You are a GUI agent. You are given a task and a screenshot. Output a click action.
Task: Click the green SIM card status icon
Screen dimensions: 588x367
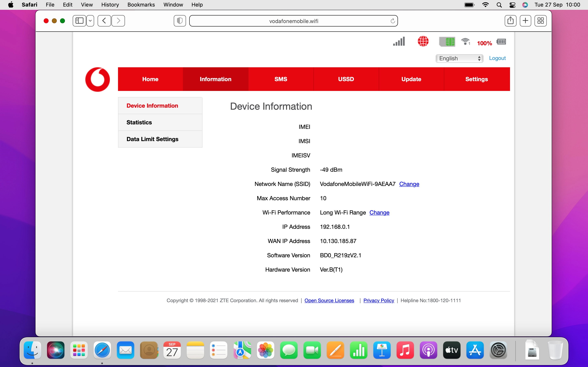pos(447,42)
